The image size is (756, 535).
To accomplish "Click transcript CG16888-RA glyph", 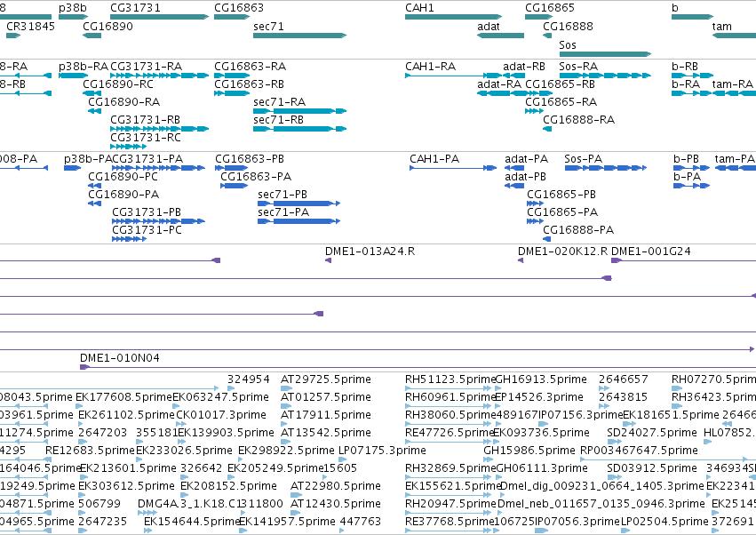I will (x=547, y=129).
